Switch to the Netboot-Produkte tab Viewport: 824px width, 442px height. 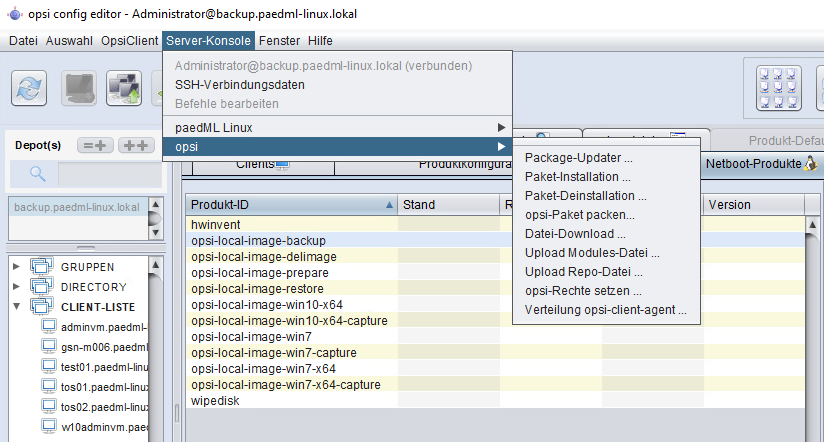[760, 163]
